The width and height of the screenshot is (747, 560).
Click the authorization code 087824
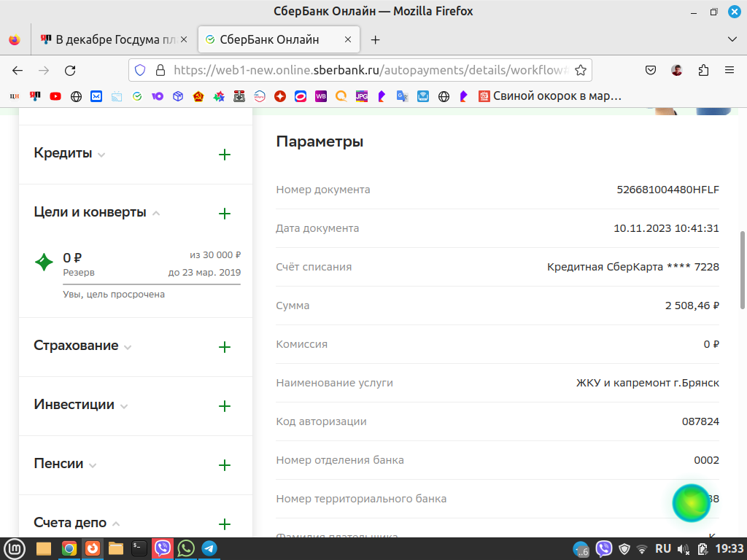coord(700,421)
